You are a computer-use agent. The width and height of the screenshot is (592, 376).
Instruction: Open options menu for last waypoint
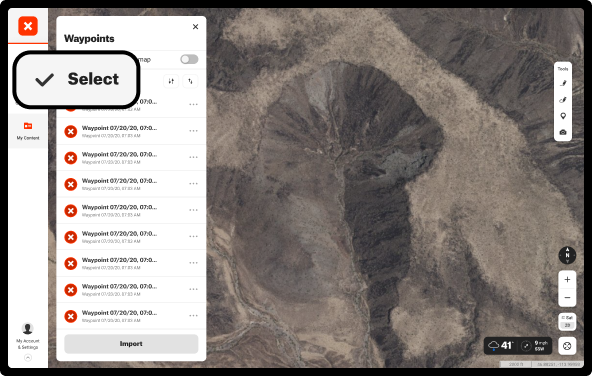[x=194, y=316]
